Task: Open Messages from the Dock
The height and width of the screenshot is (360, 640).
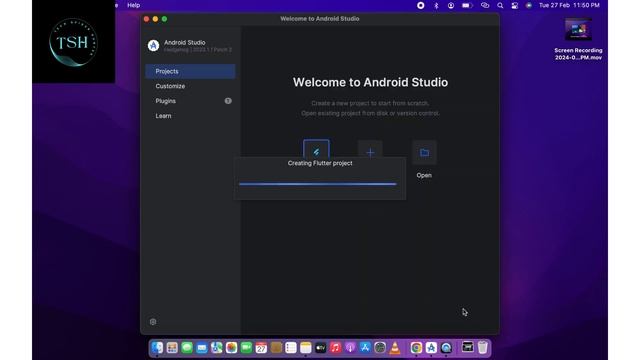Action: (187, 348)
